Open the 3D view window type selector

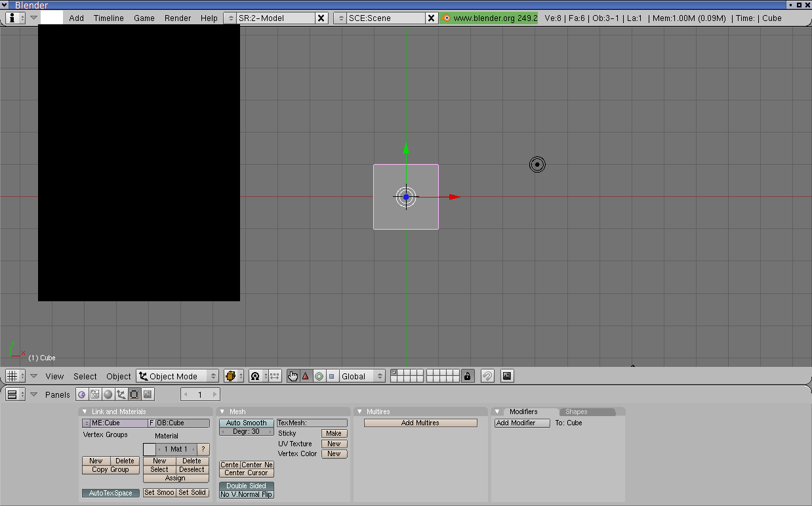coord(15,376)
